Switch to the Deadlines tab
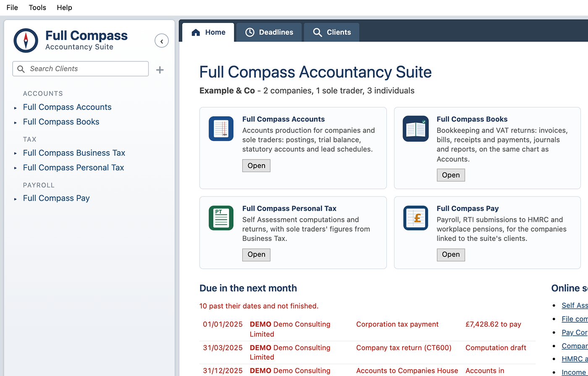This screenshot has height=376, width=588. [269, 32]
